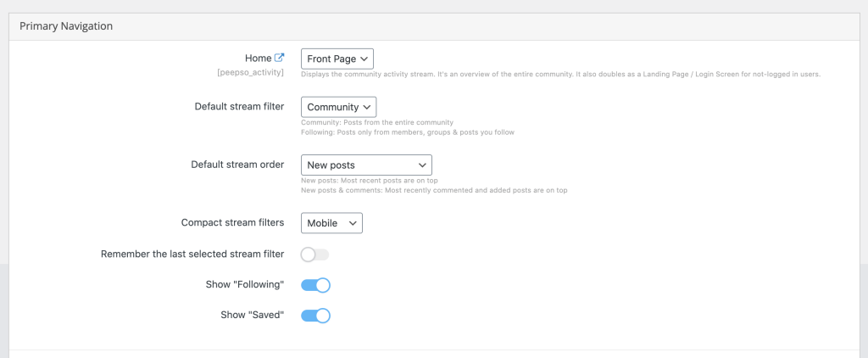Click the Remember the last selected stream filter label
Viewport: 868px width, 358px height.
pos(192,254)
